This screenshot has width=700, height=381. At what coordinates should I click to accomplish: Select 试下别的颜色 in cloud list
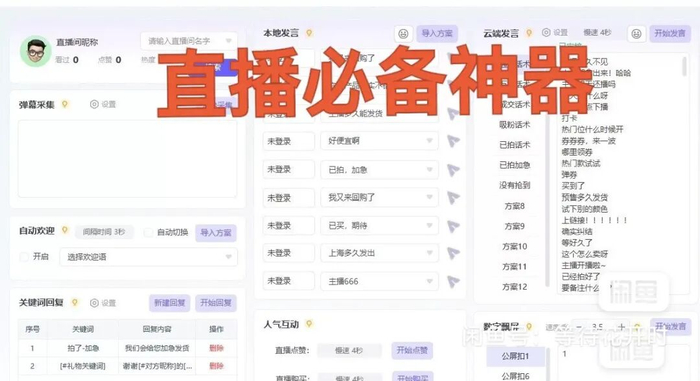point(584,209)
